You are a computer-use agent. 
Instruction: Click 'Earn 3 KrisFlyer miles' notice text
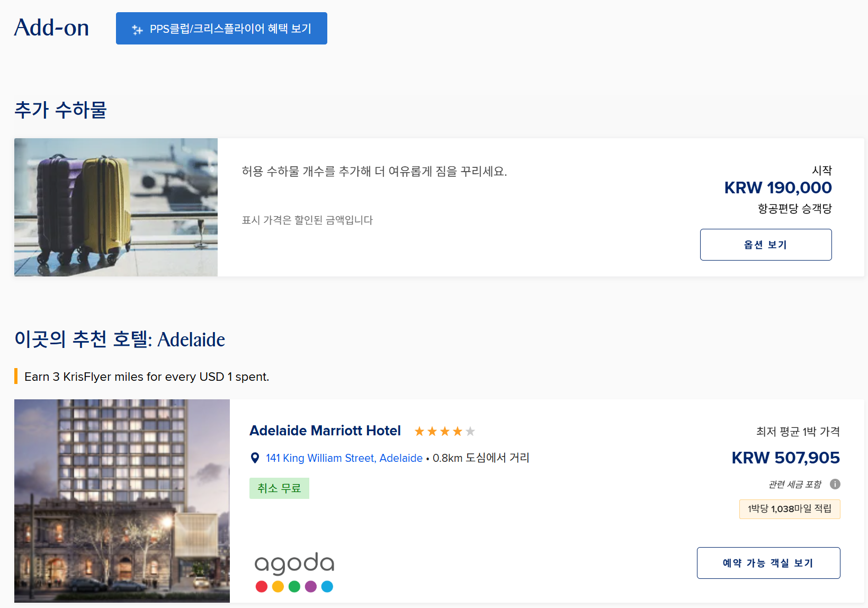(x=147, y=377)
